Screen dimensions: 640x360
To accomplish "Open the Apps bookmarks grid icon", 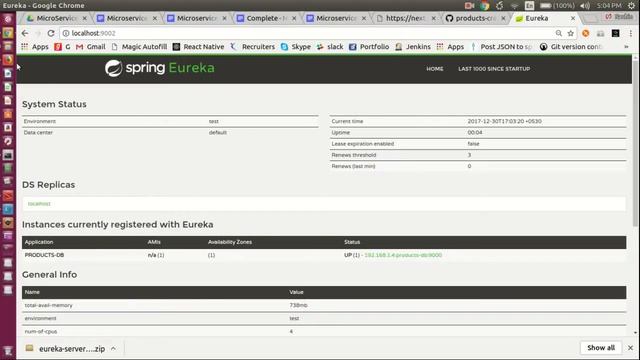I will (x=24, y=47).
